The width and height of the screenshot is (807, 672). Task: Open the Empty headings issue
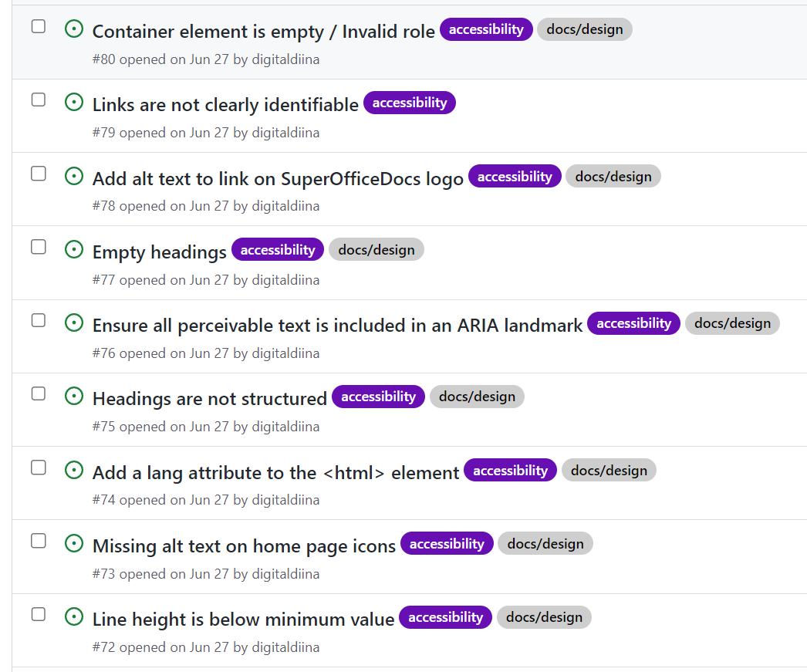click(158, 252)
